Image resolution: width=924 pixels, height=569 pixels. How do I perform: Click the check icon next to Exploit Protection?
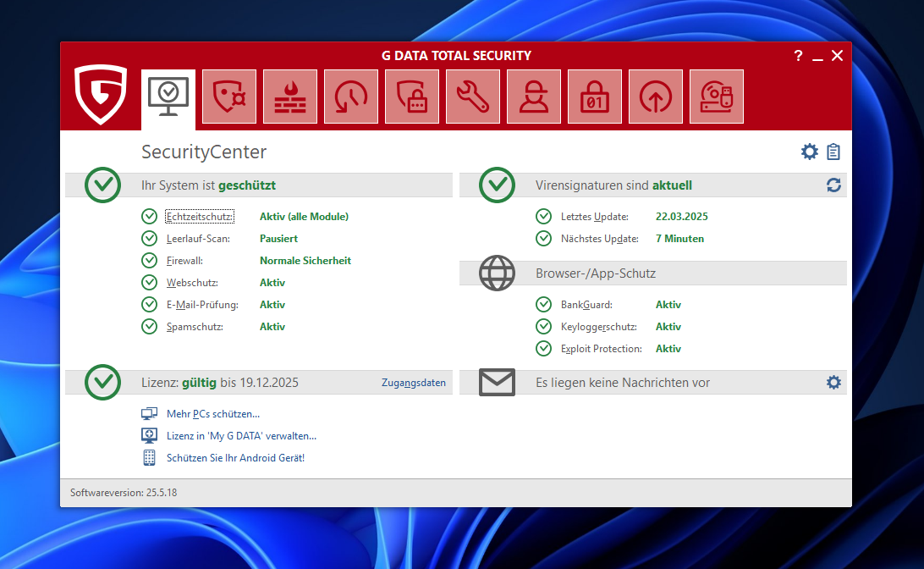coord(543,349)
